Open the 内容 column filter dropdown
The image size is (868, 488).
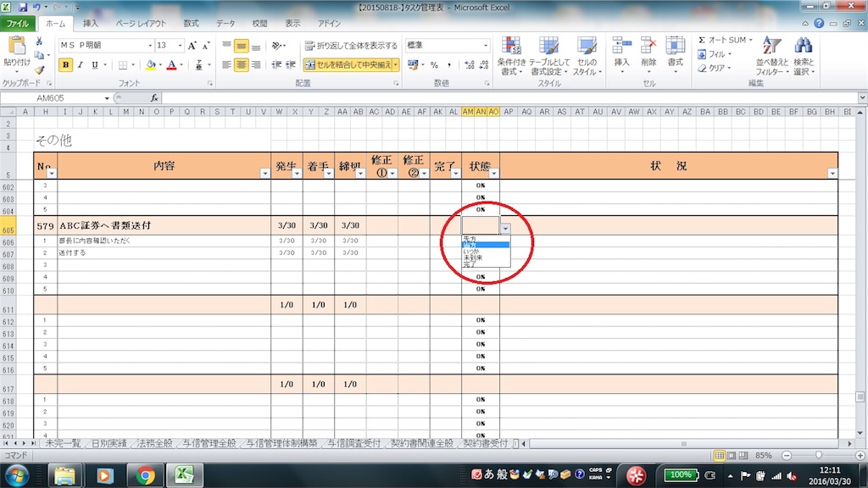(x=264, y=173)
